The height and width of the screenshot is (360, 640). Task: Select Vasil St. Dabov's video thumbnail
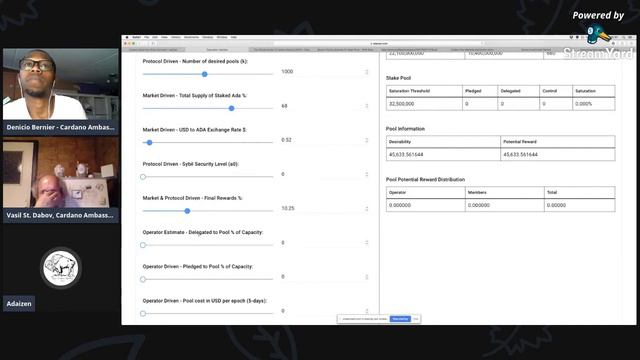[61, 172]
